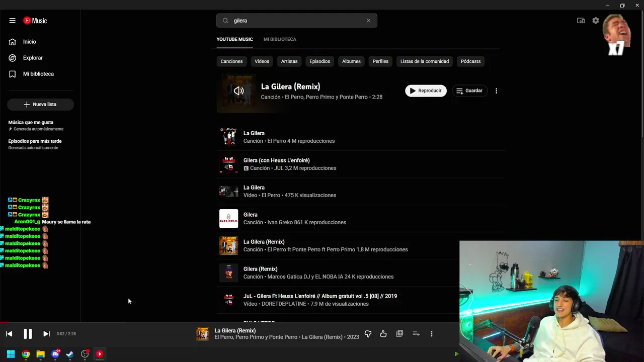Screen dimensions: 644x362
Task: Filter results by Perfiles
Action: (x=380, y=61)
